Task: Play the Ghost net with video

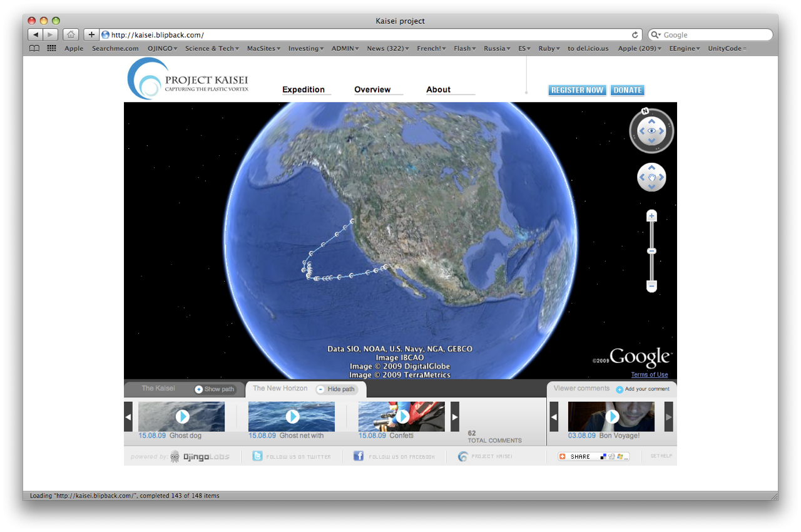Action: (292, 416)
